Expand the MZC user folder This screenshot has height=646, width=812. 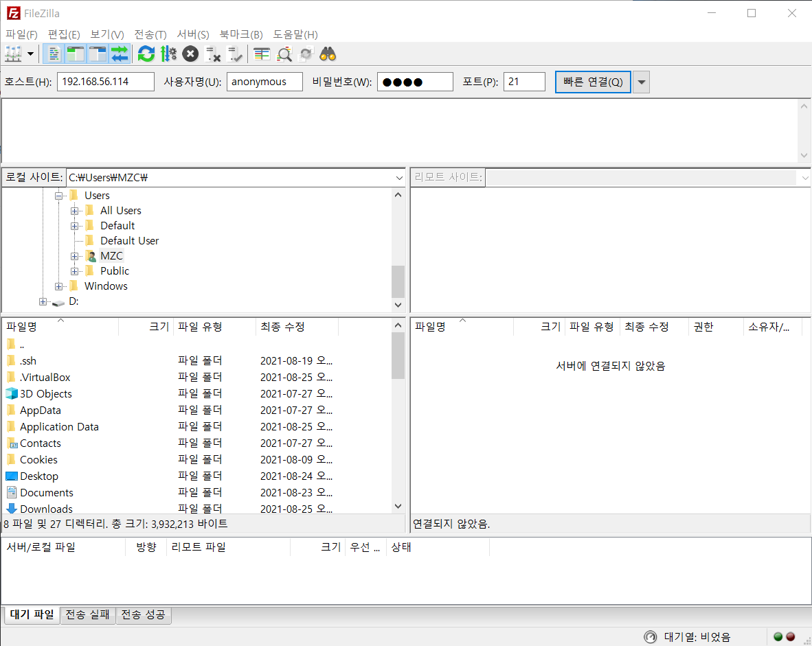click(75, 255)
